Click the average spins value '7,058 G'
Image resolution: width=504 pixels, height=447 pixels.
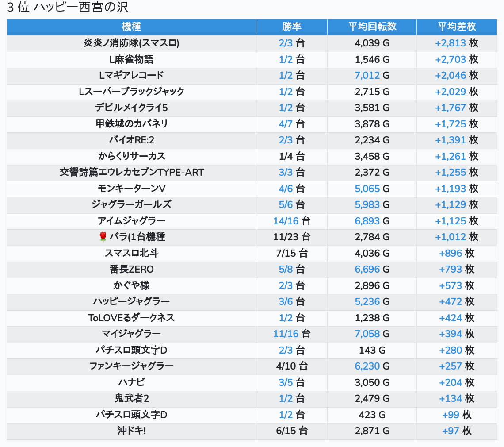click(372, 334)
